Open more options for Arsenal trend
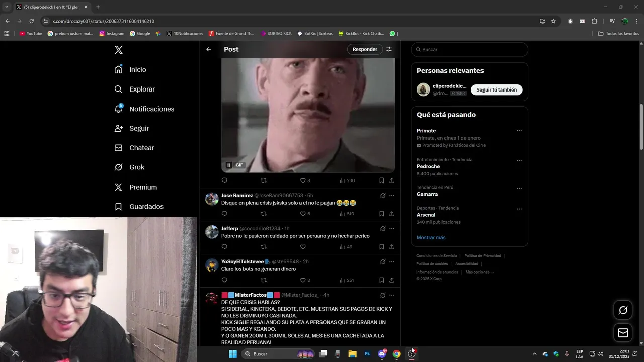Image resolution: width=644 pixels, height=362 pixels. click(519, 209)
